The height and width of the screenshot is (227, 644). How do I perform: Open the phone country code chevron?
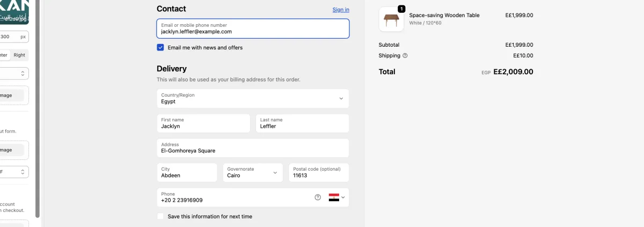[x=343, y=197]
